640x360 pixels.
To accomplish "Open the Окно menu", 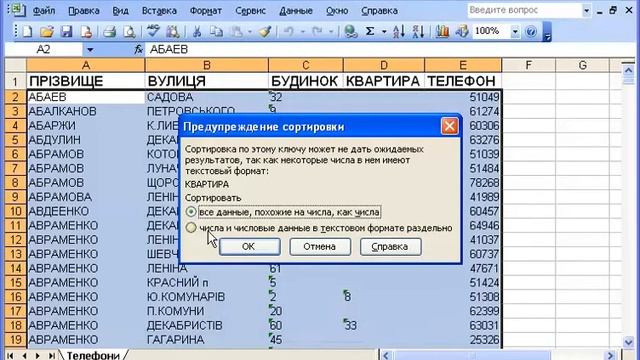I will pos(337,11).
